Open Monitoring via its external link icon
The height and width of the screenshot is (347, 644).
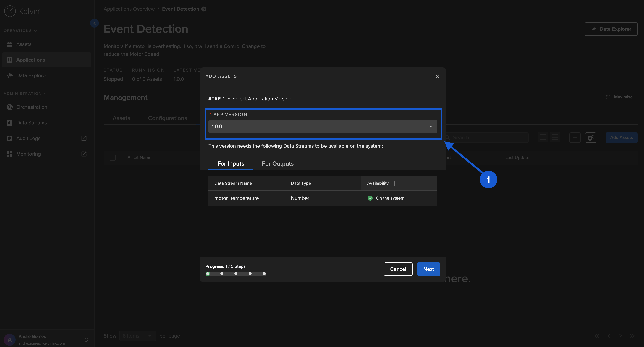(x=84, y=154)
